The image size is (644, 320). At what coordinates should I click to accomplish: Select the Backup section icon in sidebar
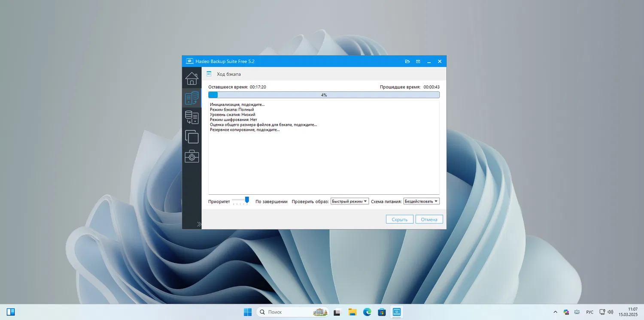191,98
